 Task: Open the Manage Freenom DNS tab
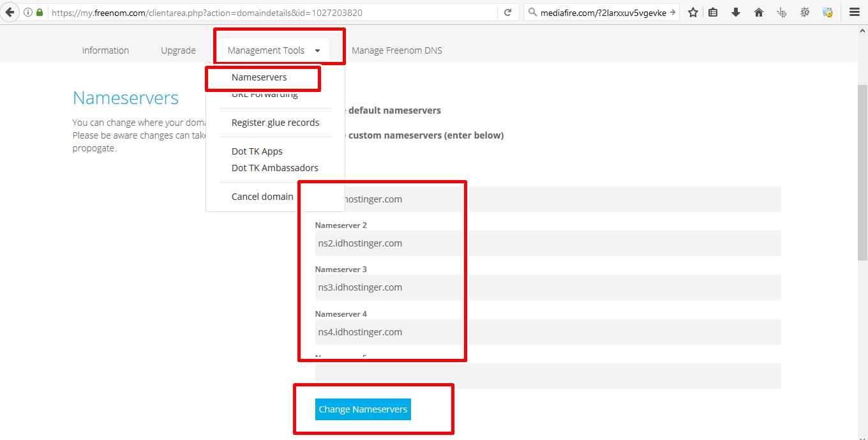click(397, 50)
